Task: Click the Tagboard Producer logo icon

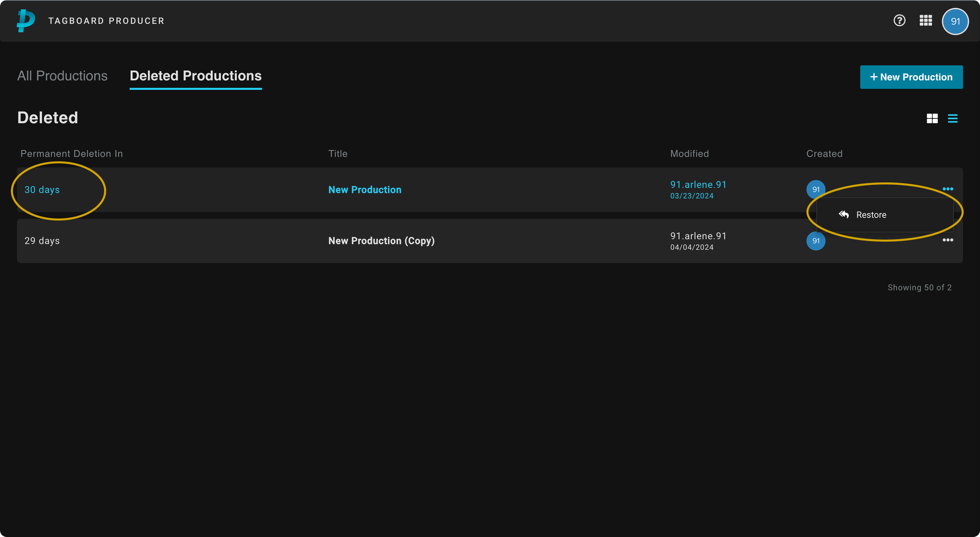Action: 26,20
